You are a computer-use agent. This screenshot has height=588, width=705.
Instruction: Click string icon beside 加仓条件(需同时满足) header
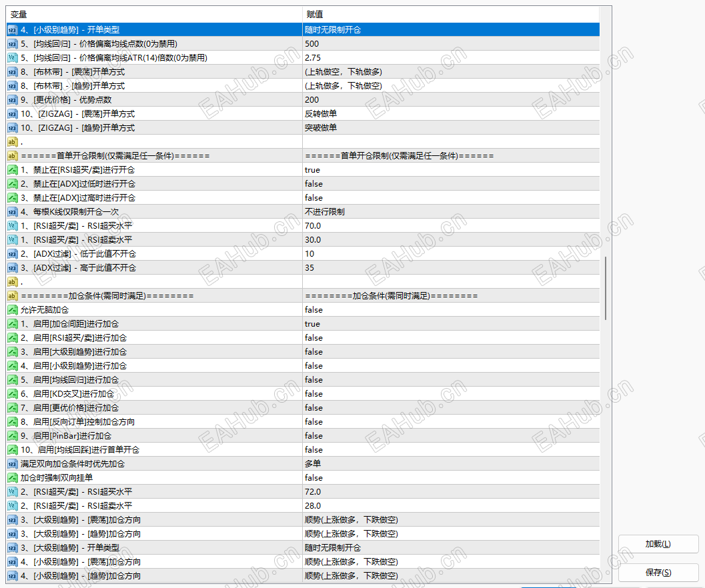click(x=12, y=296)
